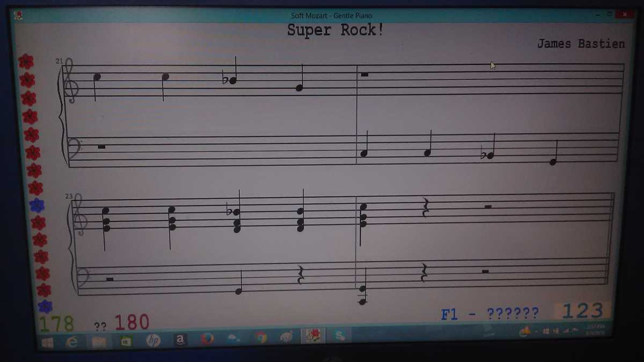Image resolution: width=644 pixels, height=362 pixels.
Task: Click the red "180" counter
Action: pos(131,322)
